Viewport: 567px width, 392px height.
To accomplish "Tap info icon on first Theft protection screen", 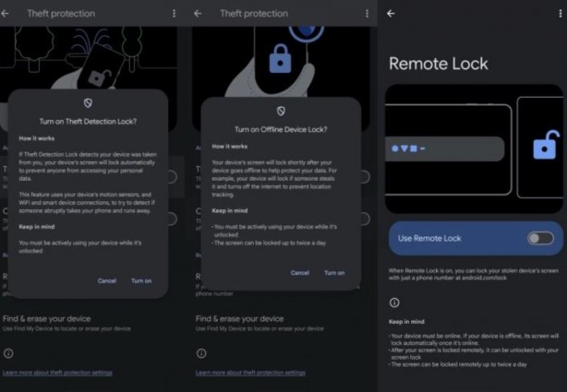I will point(8,353).
